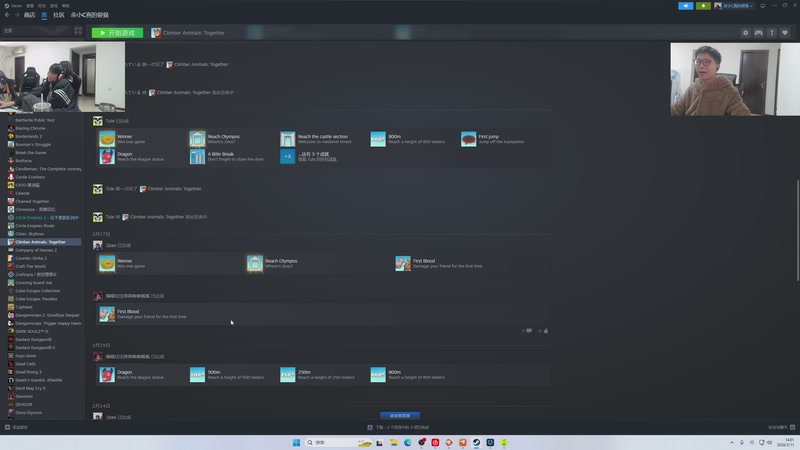
Task: Toggle the library grid view icon
Action: (78, 31)
